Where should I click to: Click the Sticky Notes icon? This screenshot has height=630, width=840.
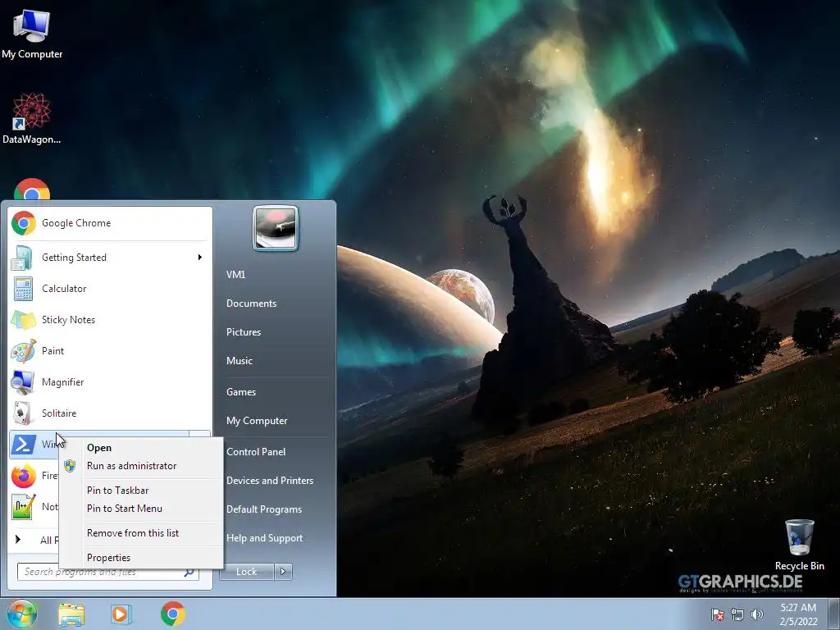coord(23,320)
